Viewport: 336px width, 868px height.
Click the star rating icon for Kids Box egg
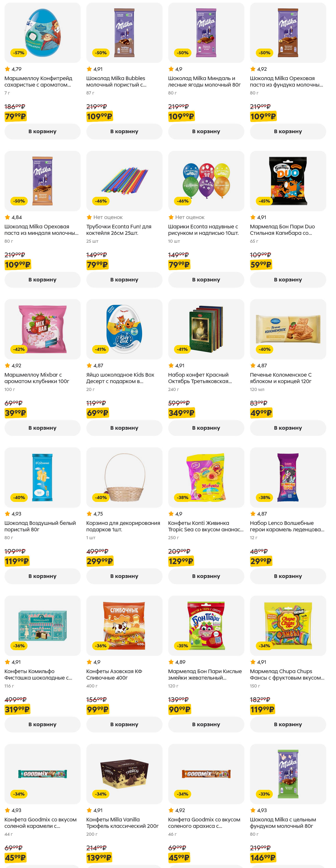[89, 365]
